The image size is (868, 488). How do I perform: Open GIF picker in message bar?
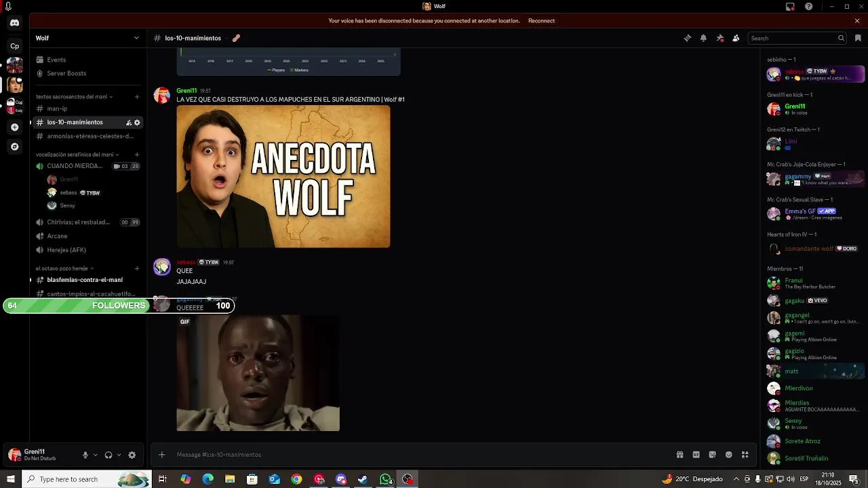(x=696, y=455)
